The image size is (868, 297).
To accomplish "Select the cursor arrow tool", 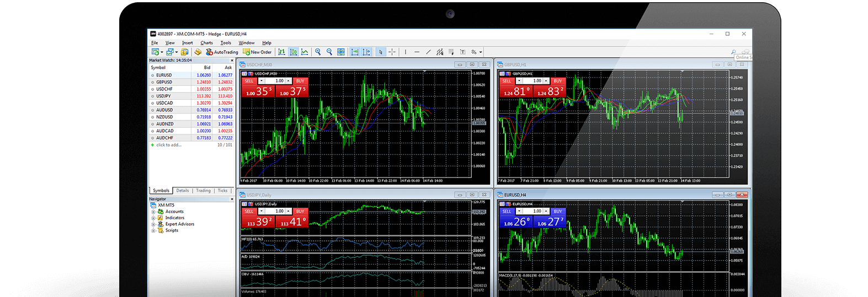I will click(380, 52).
